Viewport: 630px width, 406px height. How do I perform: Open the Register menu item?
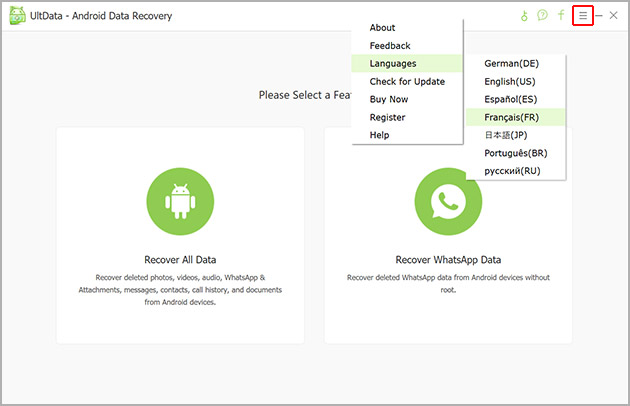(x=407, y=117)
